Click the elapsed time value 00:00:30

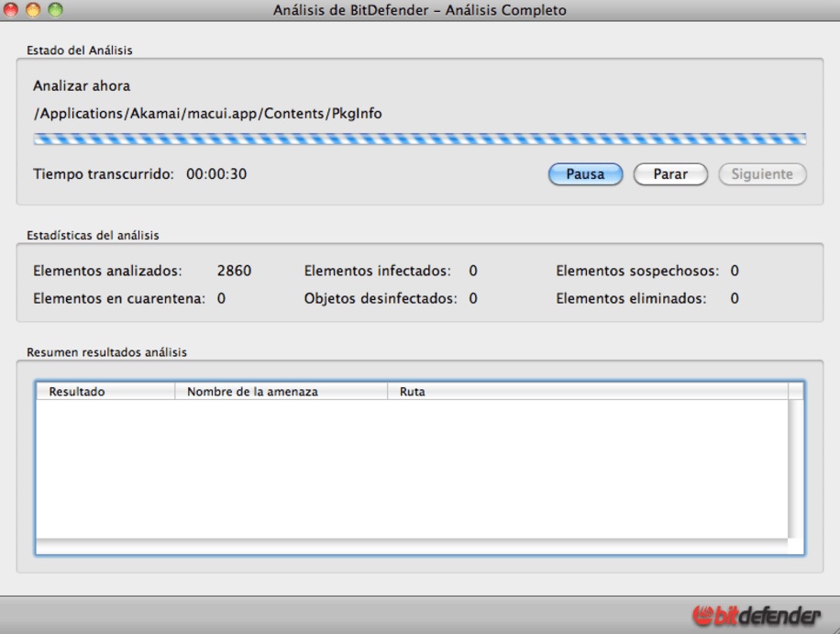pos(216,174)
